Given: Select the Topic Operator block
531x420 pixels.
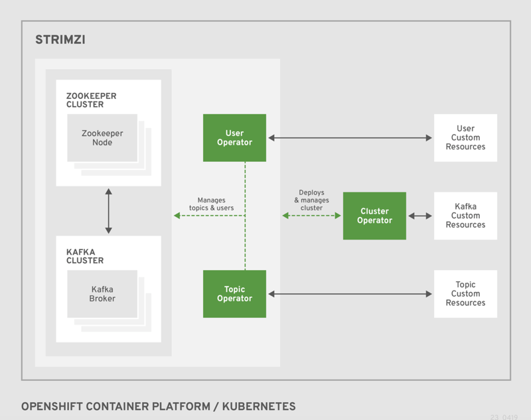Looking at the screenshot, I should point(234,293).
